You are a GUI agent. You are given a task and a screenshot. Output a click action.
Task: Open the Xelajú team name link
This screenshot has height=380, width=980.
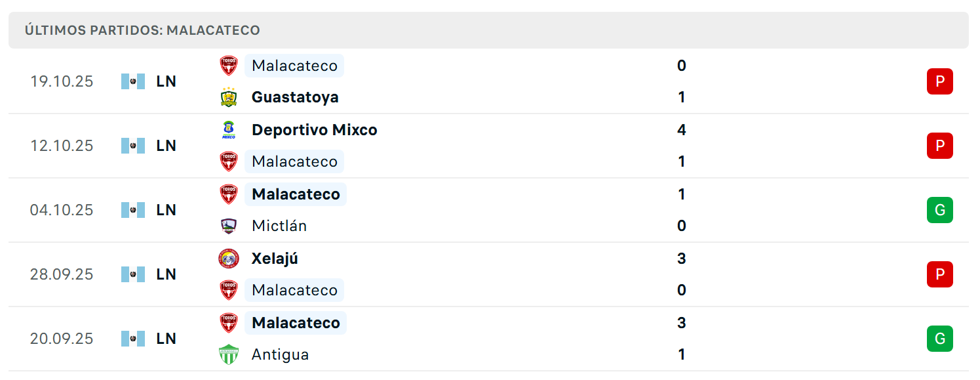pos(275,259)
